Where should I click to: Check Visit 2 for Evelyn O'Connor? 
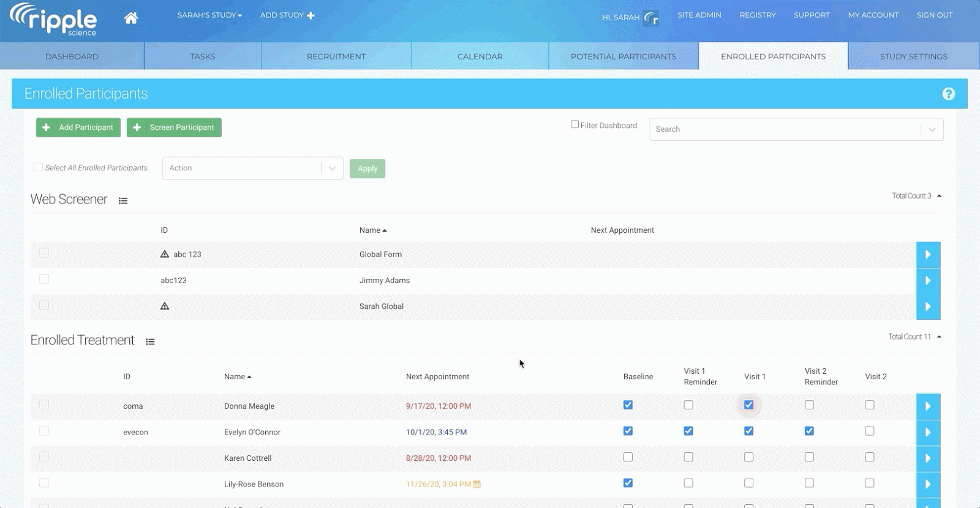pyautogui.click(x=869, y=431)
